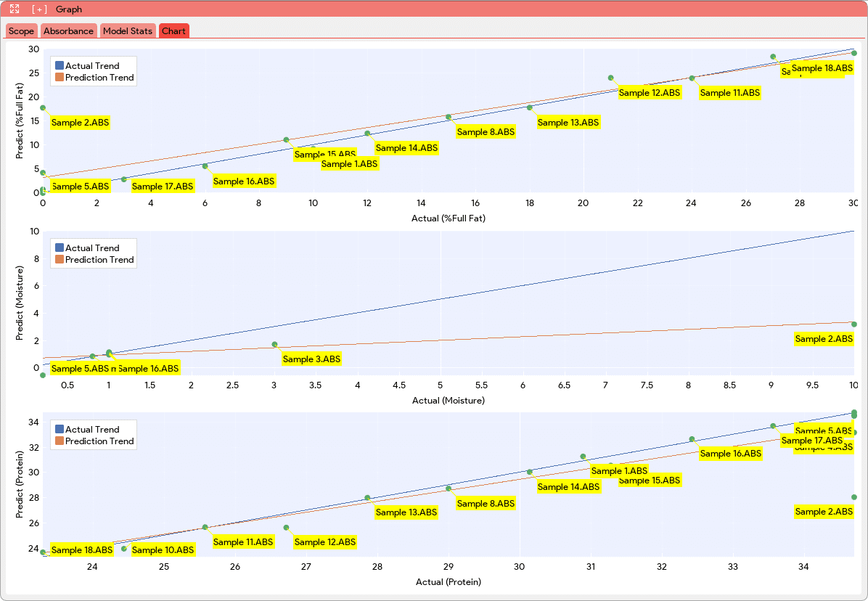
Task: Select Sample 2.ABS label in Moisture chart
Action: click(824, 339)
